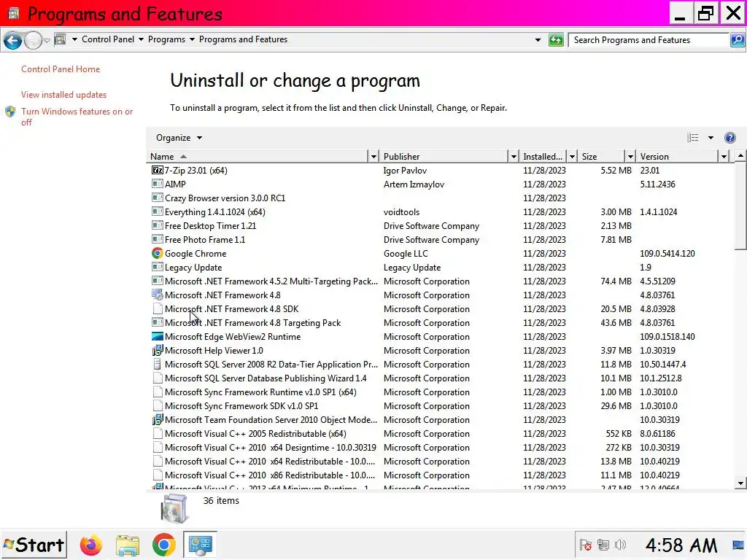Click the Legacy Update program icon

158,267
